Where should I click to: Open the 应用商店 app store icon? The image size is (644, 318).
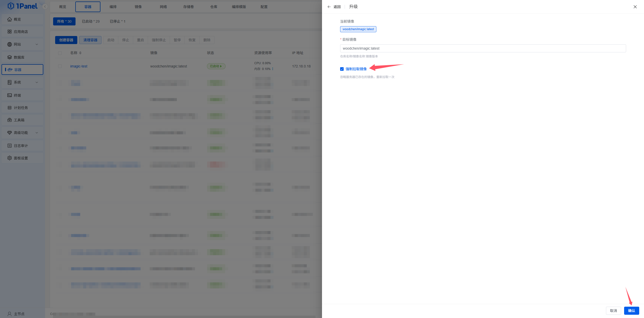click(10, 32)
